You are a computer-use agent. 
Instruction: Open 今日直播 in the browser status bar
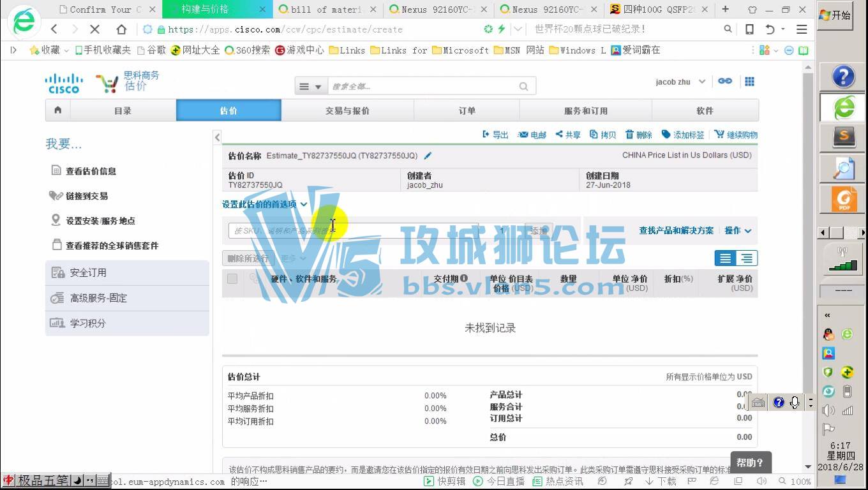[498, 482]
